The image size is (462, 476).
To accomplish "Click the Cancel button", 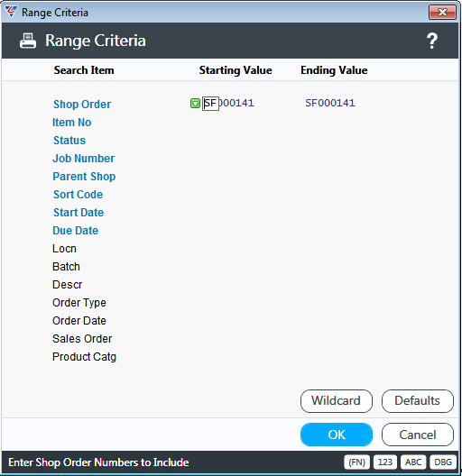I will point(417,435).
